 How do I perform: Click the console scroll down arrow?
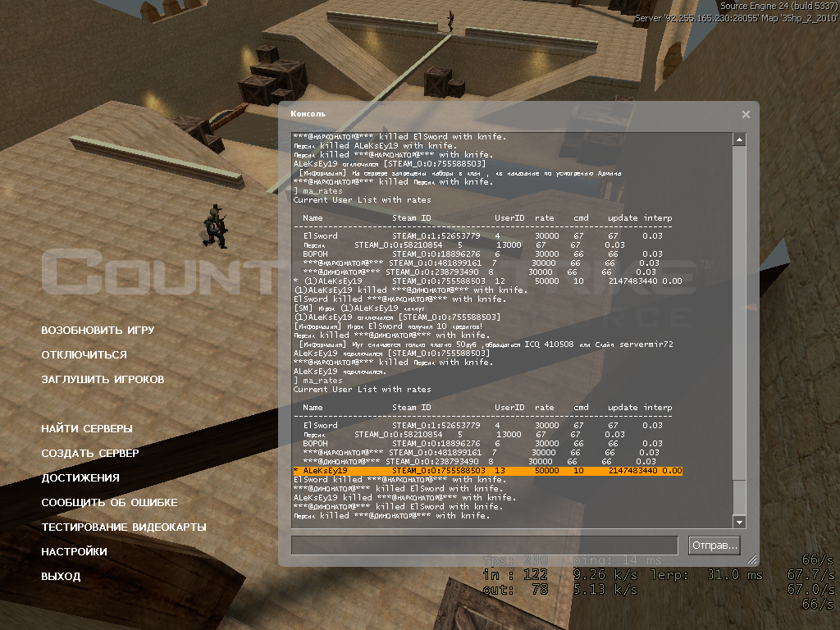point(739,522)
